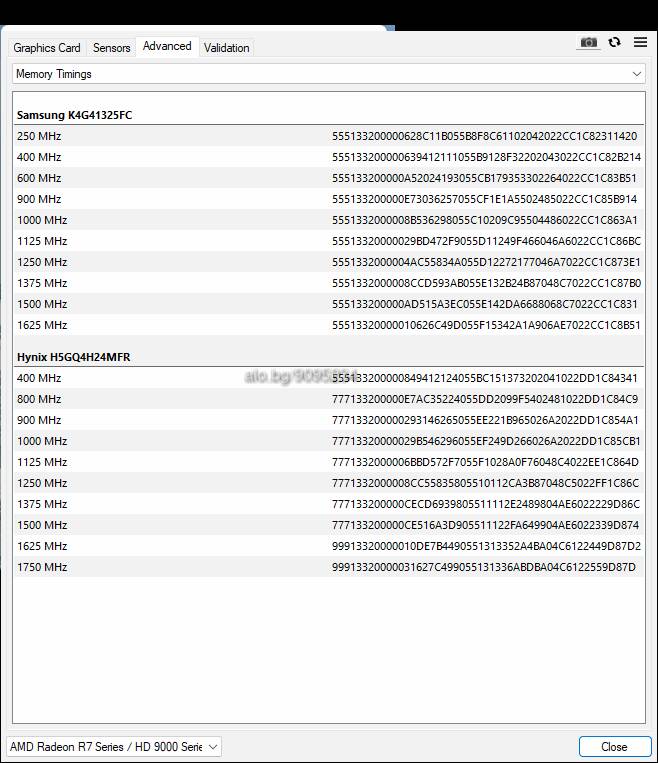Select the Samsung 250 MHz row
Screen dimensions: 658x763
[329, 136]
